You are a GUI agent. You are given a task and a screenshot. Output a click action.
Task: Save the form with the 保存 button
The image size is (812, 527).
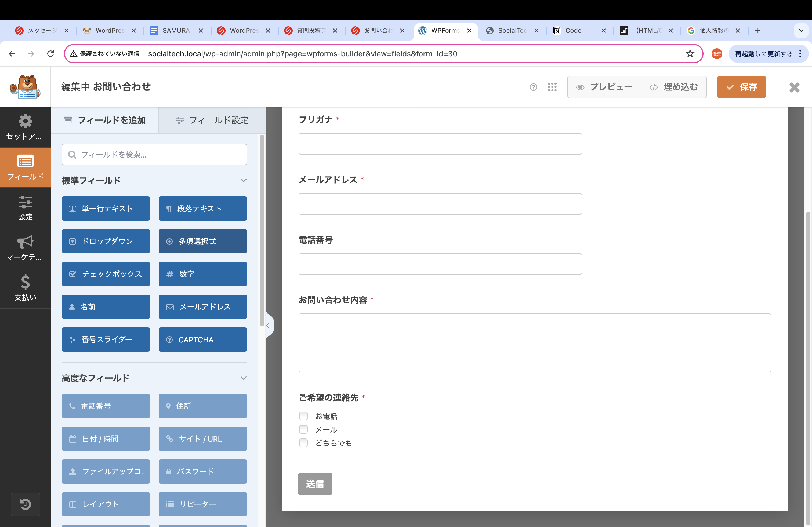pos(741,87)
